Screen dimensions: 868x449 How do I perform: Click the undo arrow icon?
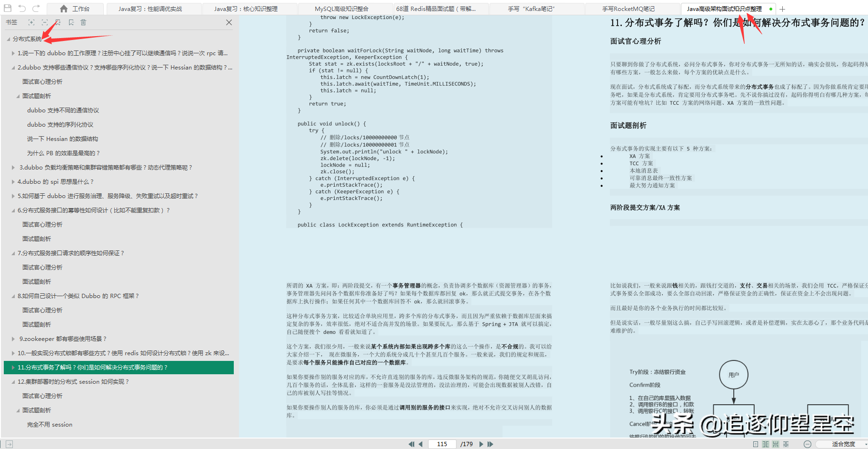pyautogui.click(x=22, y=8)
